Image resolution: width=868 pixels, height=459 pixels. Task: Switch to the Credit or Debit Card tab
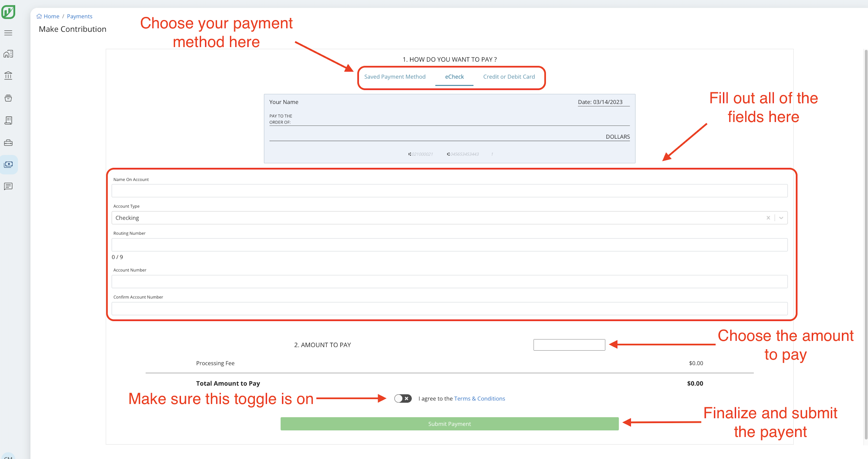pyautogui.click(x=509, y=76)
